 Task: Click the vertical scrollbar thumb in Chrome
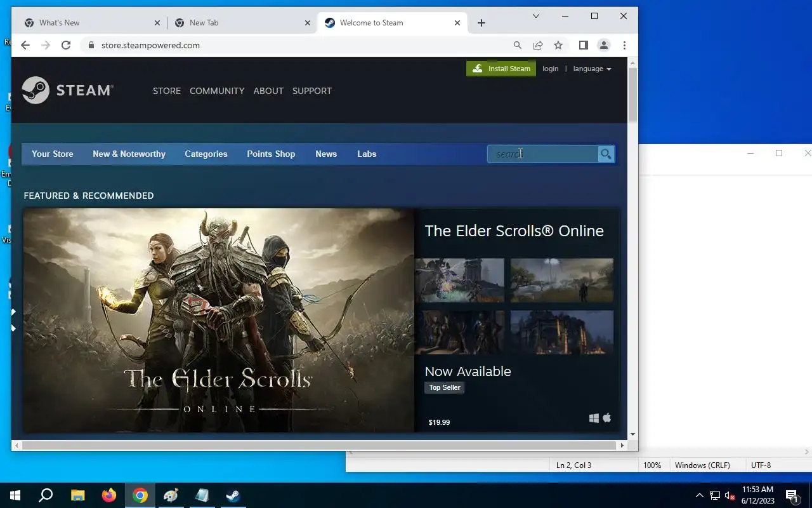coord(632,94)
